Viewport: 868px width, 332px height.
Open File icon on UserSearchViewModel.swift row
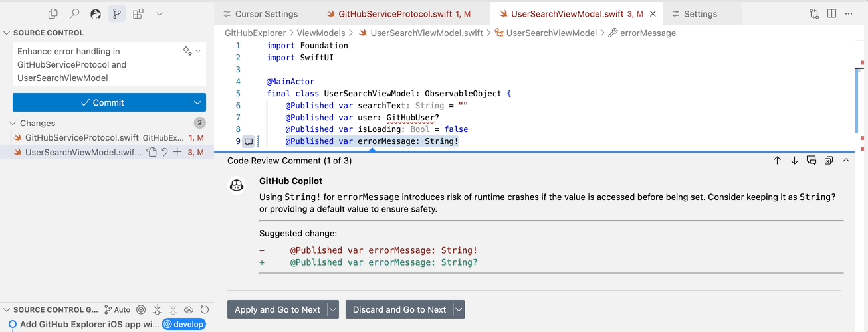pos(152,152)
